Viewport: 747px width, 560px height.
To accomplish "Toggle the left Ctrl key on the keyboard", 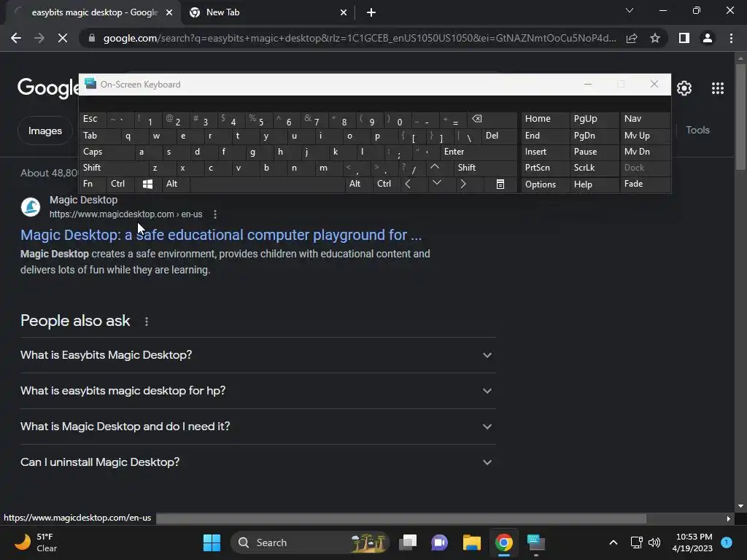I will pos(120,184).
